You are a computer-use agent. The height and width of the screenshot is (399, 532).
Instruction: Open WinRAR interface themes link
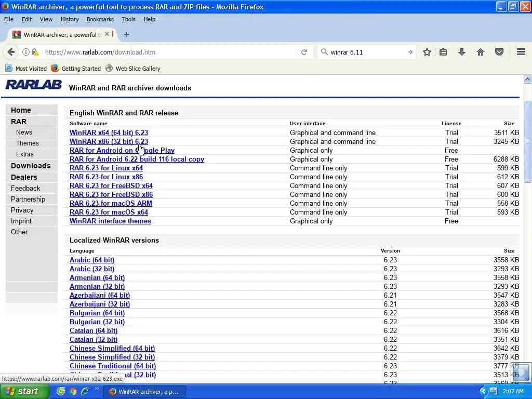pyautogui.click(x=110, y=221)
